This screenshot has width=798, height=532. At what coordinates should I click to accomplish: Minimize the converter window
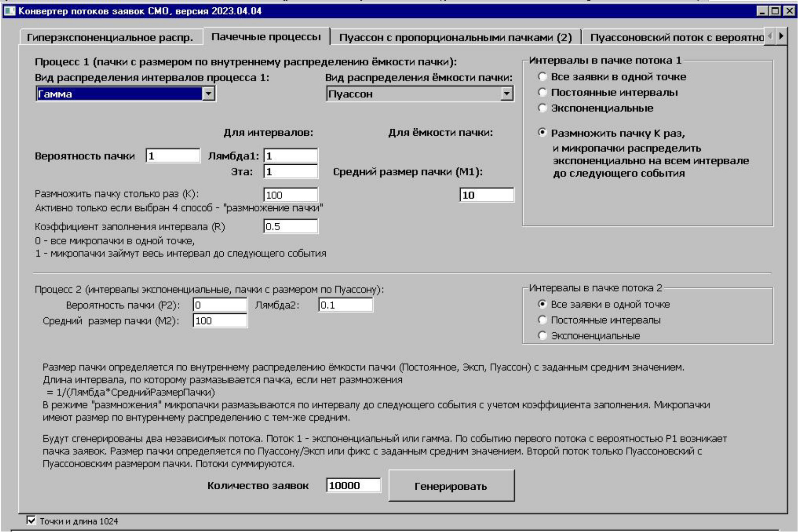click(x=762, y=11)
